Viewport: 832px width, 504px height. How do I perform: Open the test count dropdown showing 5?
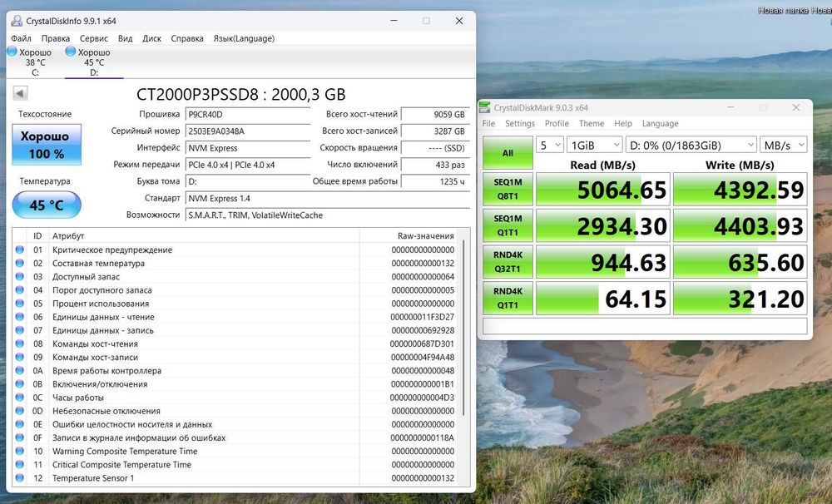(x=550, y=145)
